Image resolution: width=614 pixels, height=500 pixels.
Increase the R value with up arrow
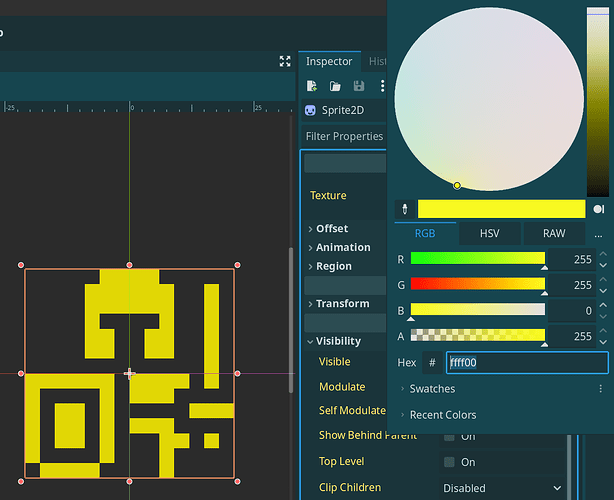point(603,254)
